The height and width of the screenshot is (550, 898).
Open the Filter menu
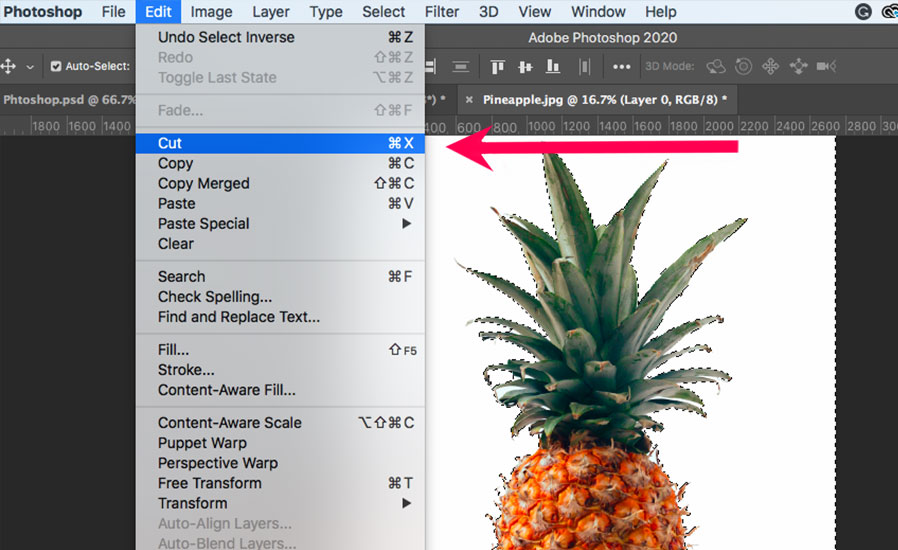[442, 11]
